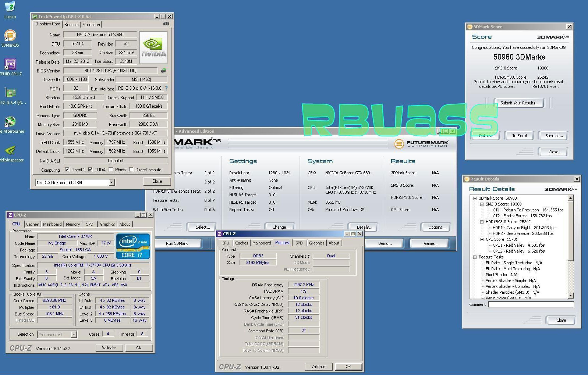Open the 3DMark Demo... button
The height and width of the screenshot is (375, 588).
pos(385,243)
